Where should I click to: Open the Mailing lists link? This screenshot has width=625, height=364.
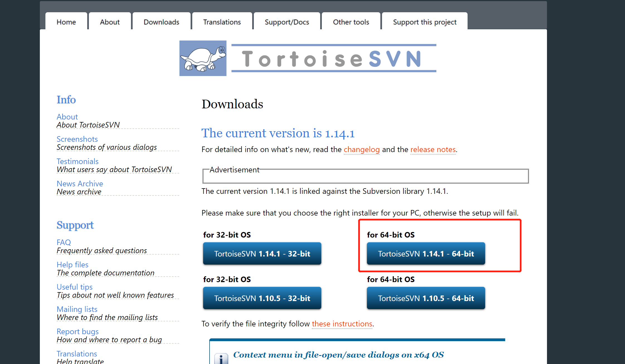[77, 309]
